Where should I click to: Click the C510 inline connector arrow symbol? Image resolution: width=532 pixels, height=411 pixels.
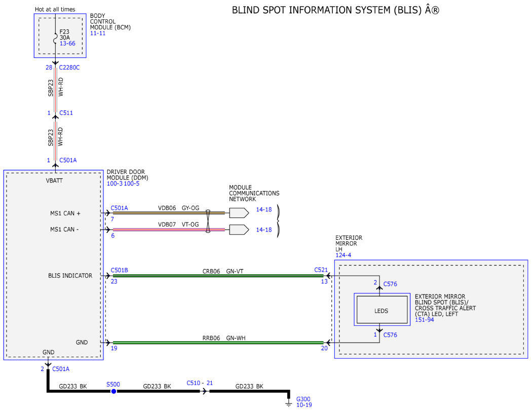click(x=204, y=391)
